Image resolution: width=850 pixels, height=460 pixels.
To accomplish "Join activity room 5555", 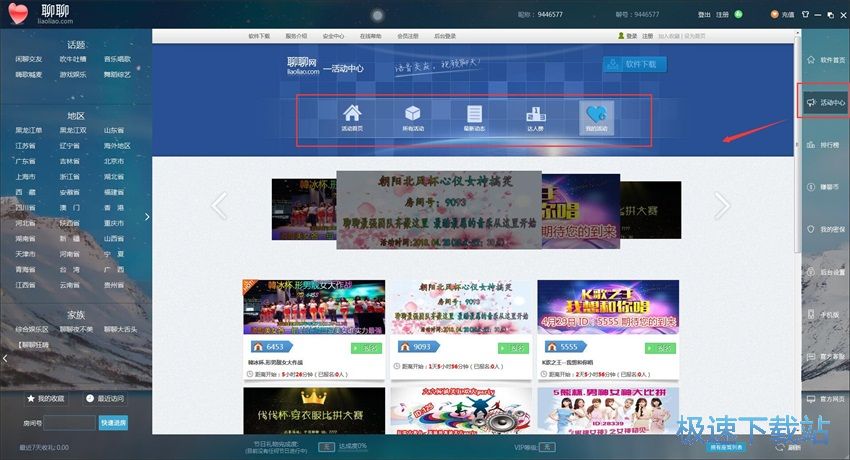I will 660,348.
